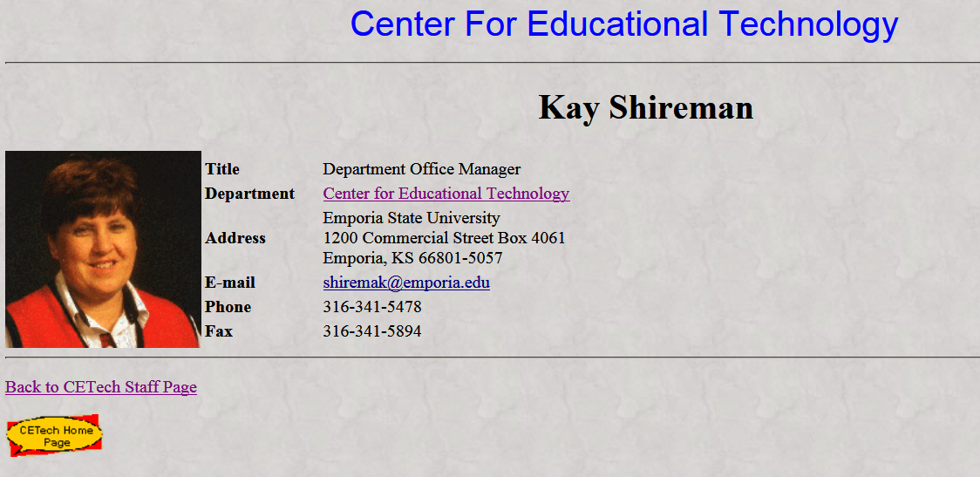The height and width of the screenshot is (477, 980).
Task: Click the Emporia State University address line
Action: (x=412, y=218)
